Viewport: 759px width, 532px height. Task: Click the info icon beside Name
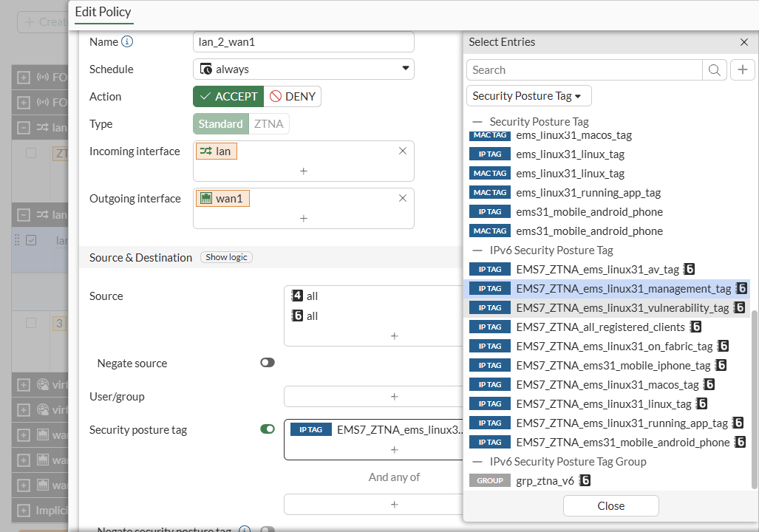coord(127,42)
